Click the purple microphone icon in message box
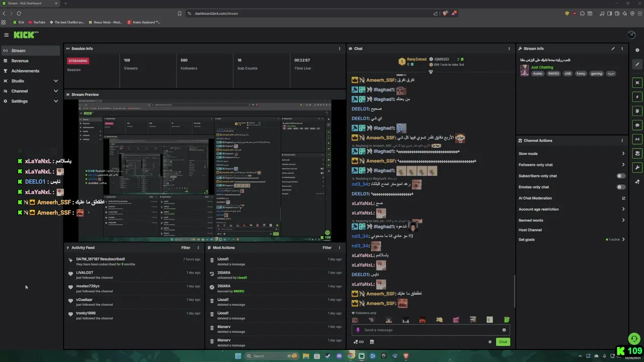The image size is (644, 362). (358, 330)
